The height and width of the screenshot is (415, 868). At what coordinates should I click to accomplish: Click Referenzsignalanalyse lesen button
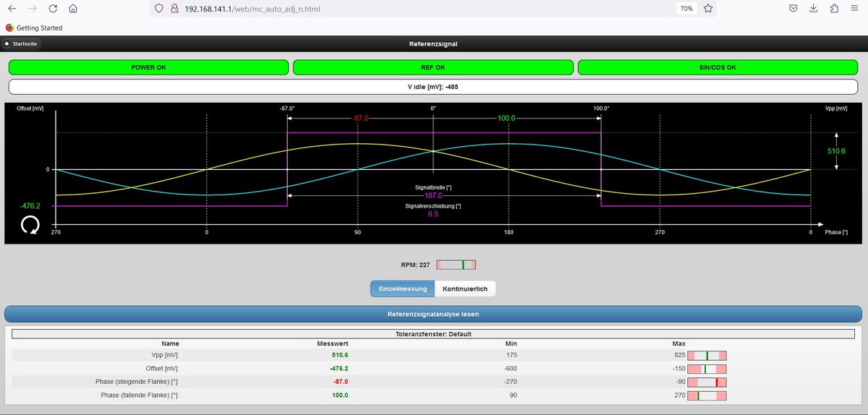tap(433, 315)
